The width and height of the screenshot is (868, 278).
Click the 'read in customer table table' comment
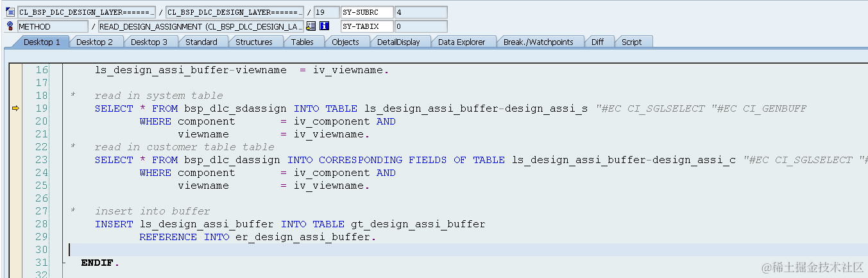click(x=184, y=147)
